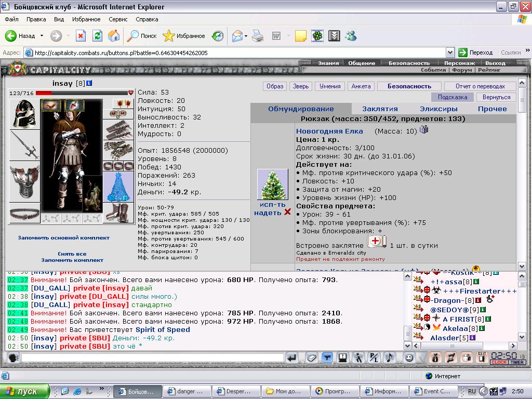This screenshot has height=399, width=532.
Task: Click the send message arrow button
Action: (x=292, y=357)
